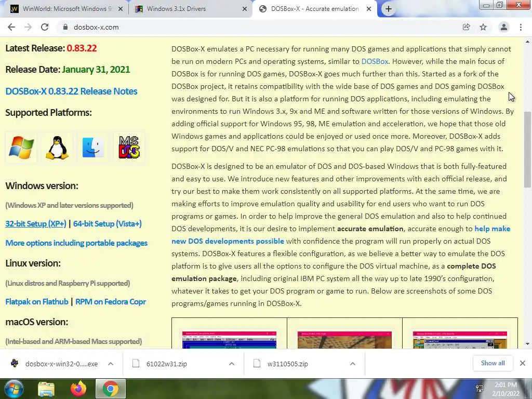Click the scrollbar down arrow

point(527,344)
